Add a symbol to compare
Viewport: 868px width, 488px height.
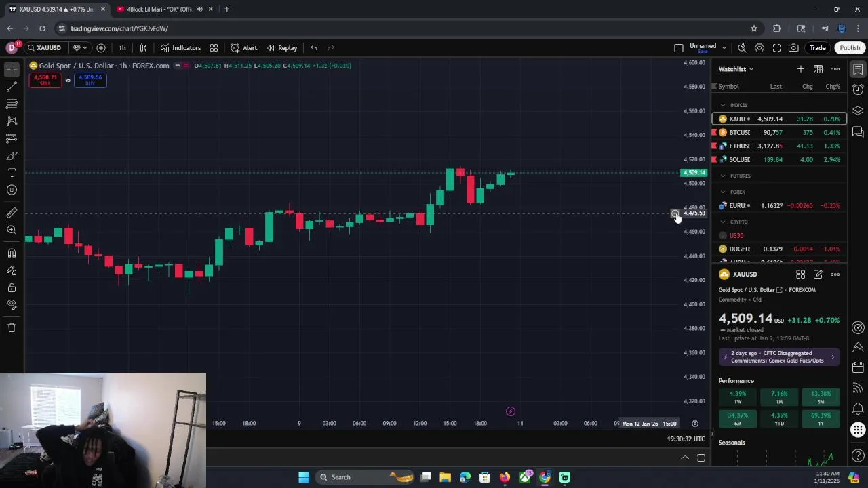coord(101,48)
